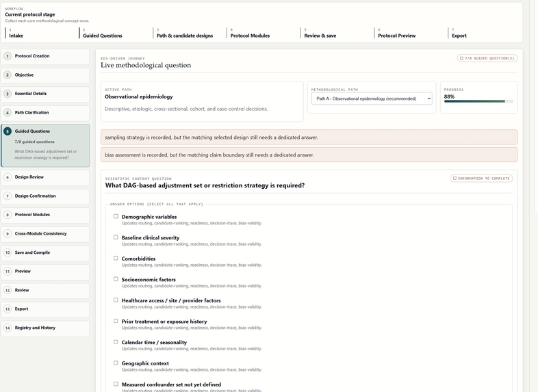Click the sampling strategy warning message
538x392 pixels.
click(309, 138)
